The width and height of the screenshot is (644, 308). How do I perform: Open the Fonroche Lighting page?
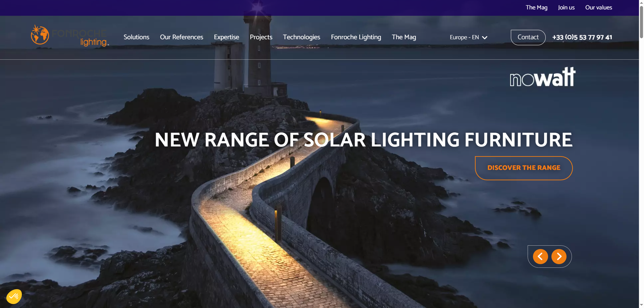[356, 37]
